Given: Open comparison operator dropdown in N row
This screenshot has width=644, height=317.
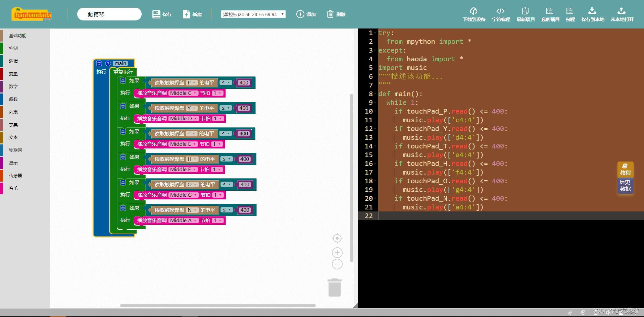Looking at the screenshot, I should tap(226, 210).
